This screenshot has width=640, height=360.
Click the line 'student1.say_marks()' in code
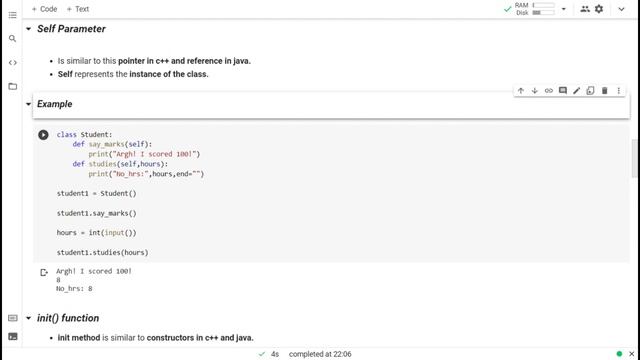pyautogui.click(x=97, y=213)
